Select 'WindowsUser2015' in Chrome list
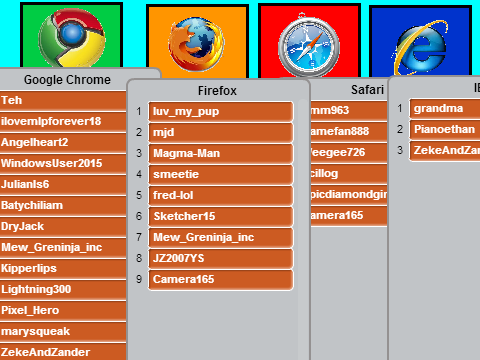480x360 pixels. coord(63,164)
